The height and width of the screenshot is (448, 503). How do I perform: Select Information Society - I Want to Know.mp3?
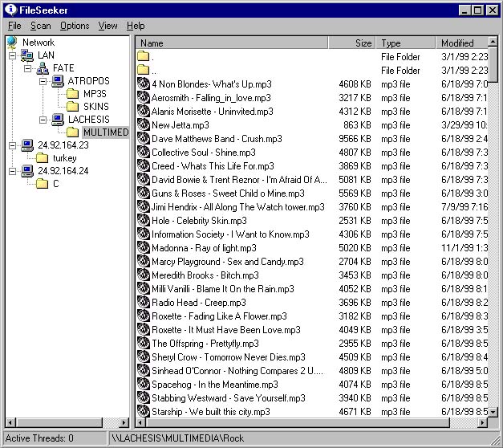(x=230, y=234)
